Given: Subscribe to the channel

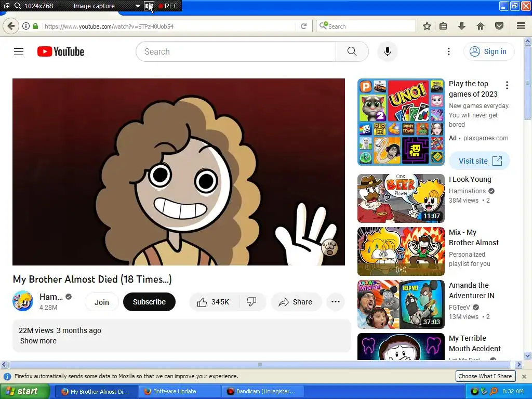Looking at the screenshot, I should 149,302.
